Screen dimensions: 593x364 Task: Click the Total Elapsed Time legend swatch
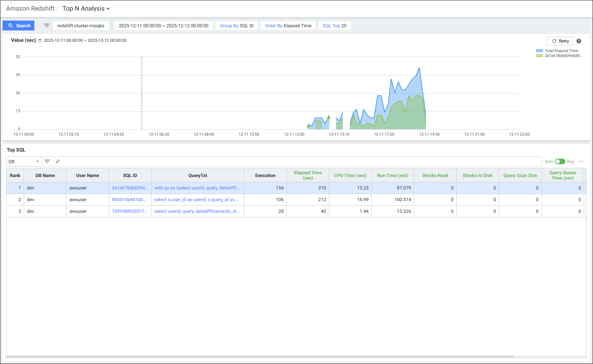[540, 51]
